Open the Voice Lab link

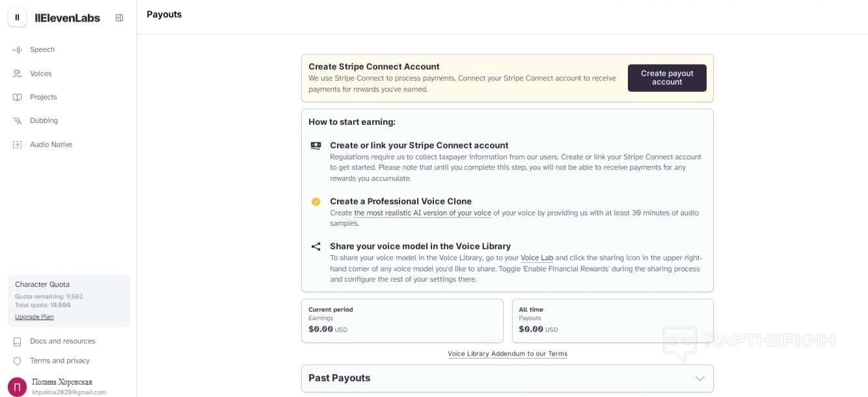pyautogui.click(x=537, y=258)
